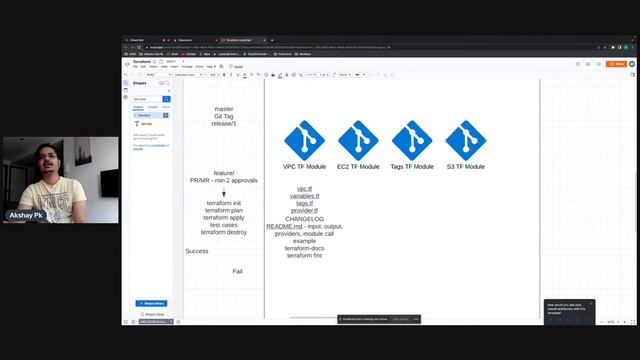
Task: Click the 'tags.tf' text on canvas
Action: click(304, 203)
